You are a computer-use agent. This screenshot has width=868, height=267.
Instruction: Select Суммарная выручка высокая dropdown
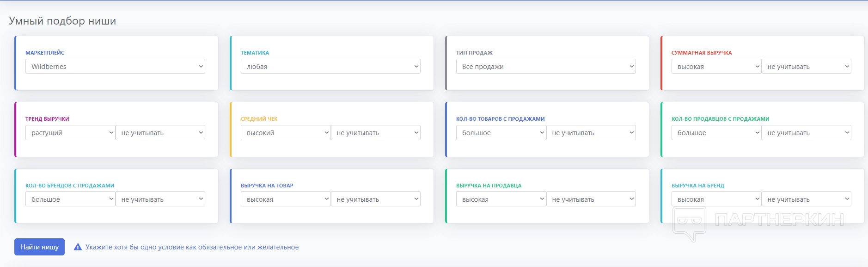tap(716, 67)
